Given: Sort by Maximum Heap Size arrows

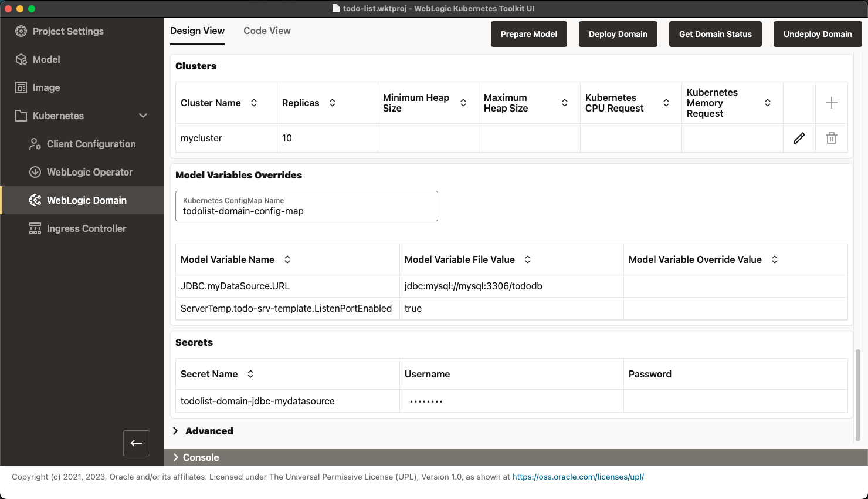Looking at the screenshot, I should point(565,103).
